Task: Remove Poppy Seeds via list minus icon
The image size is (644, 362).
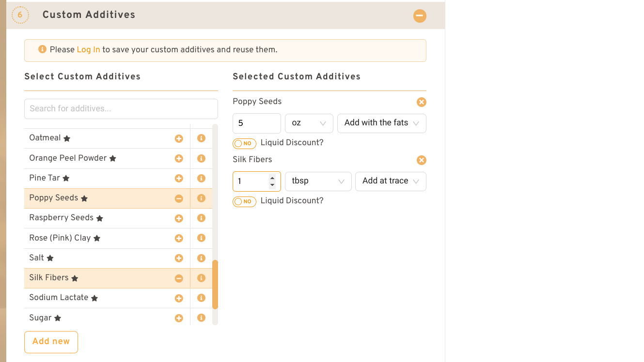Action: point(179,198)
